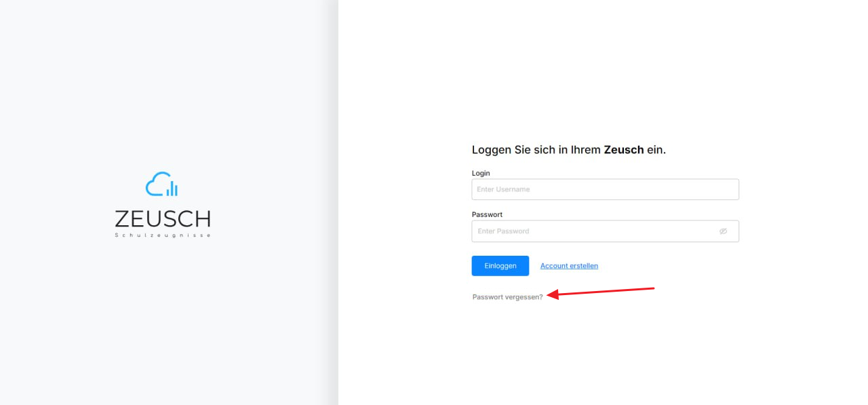
Task: Click the "Ihrem" word in the heading
Action: coord(585,150)
